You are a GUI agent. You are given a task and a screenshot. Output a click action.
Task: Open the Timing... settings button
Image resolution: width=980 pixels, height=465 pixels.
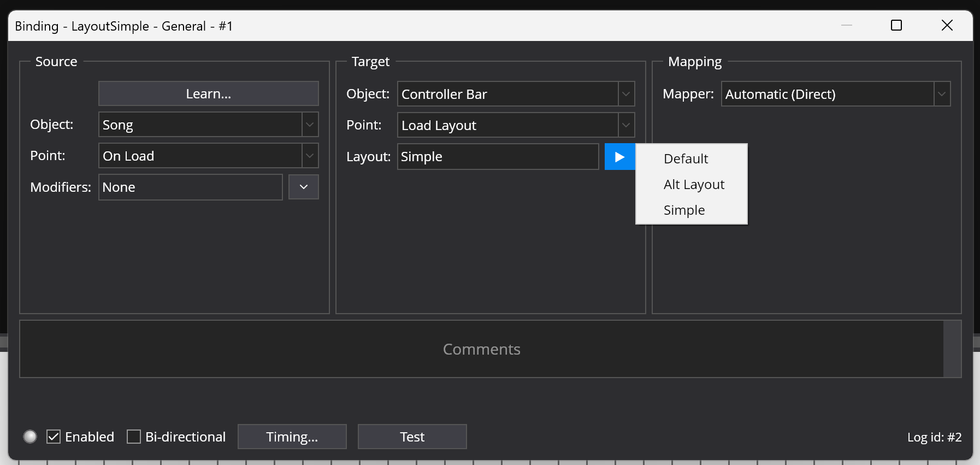[292, 437]
